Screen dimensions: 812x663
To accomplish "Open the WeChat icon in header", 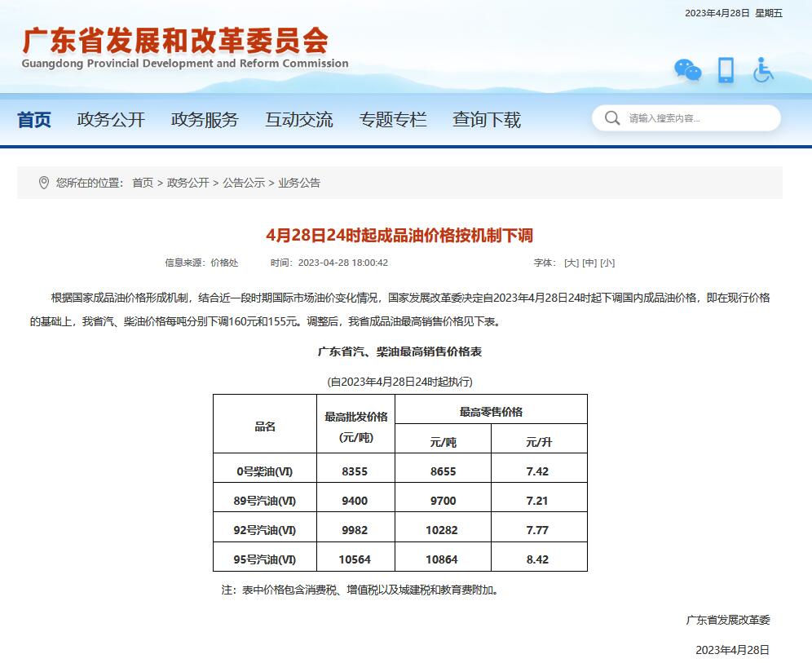I will 687,70.
